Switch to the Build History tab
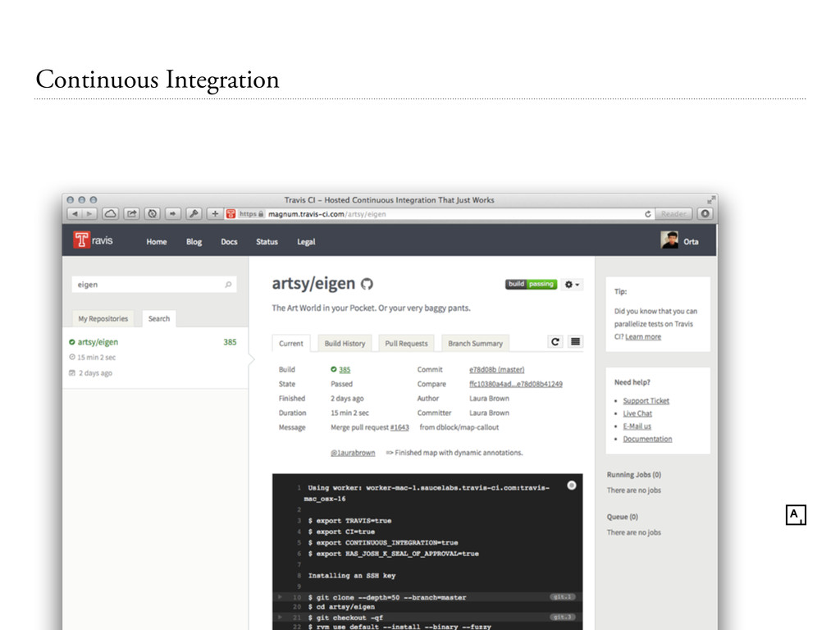 point(345,344)
